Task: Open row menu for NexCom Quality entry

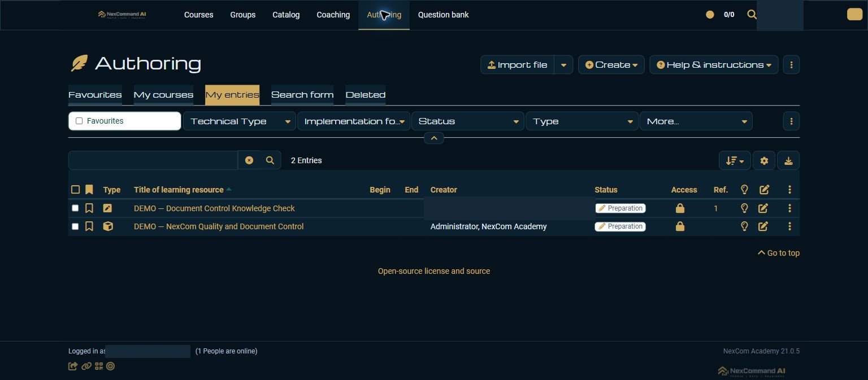Action: coord(789,226)
